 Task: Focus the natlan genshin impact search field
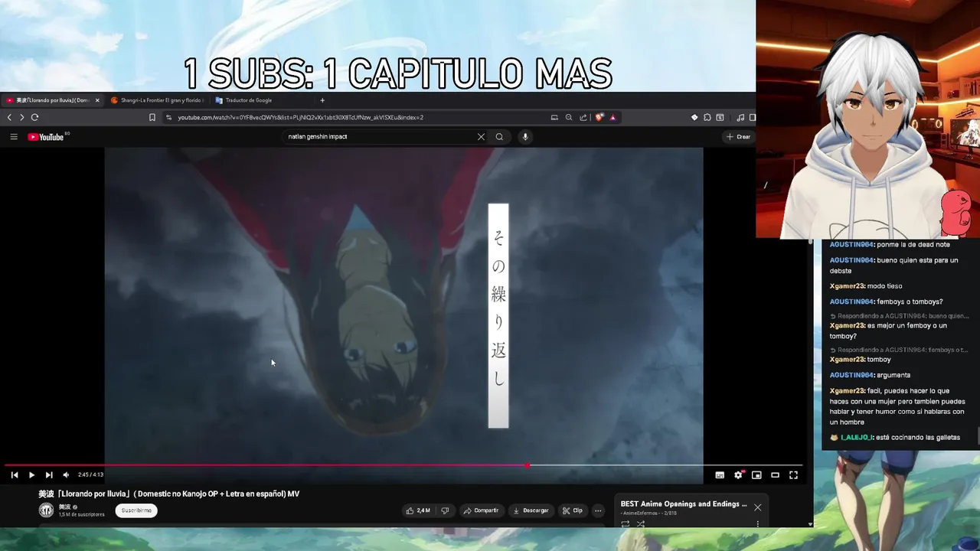tap(379, 137)
